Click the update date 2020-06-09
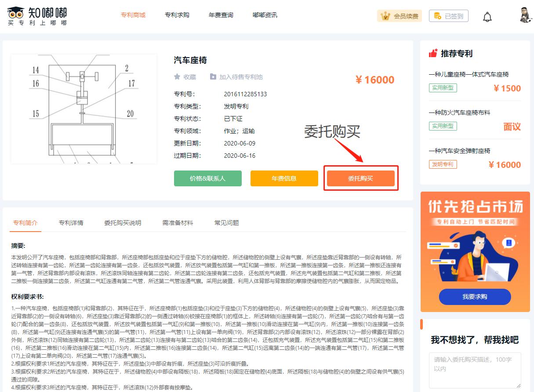The width and height of the screenshot is (534, 392). (x=240, y=143)
